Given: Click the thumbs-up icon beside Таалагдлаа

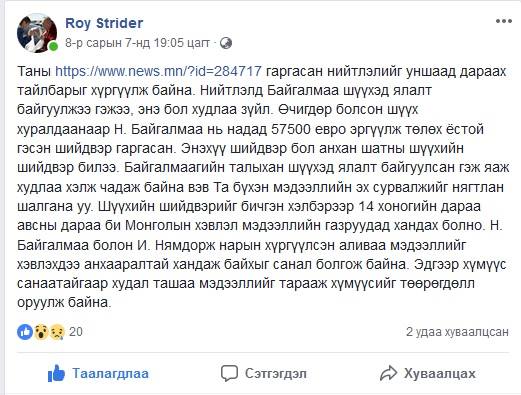Looking at the screenshot, I should pyautogui.click(x=56, y=373).
